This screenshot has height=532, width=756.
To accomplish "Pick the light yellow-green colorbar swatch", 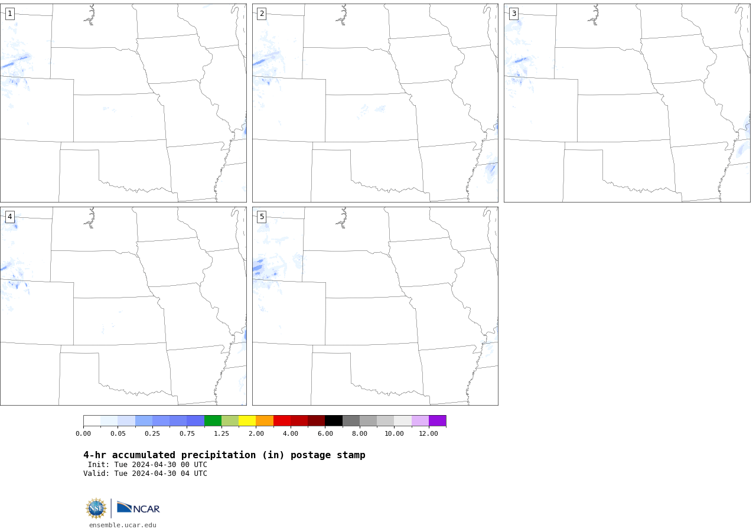I will [230, 420].
